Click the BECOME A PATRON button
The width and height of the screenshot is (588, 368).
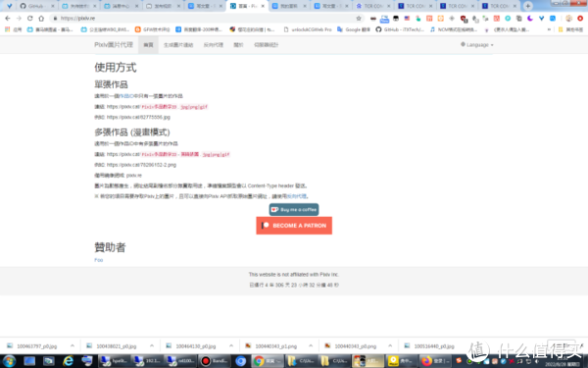[294, 226]
